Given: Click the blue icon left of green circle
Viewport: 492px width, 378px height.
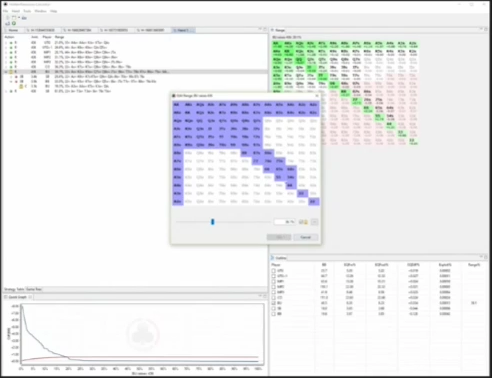Looking at the screenshot, I should tap(8, 23).
